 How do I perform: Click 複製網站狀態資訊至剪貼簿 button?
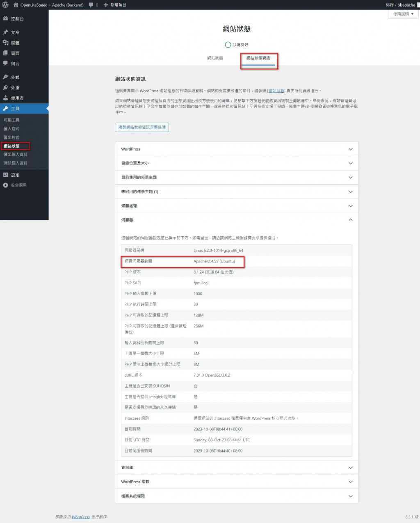point(142,127)
